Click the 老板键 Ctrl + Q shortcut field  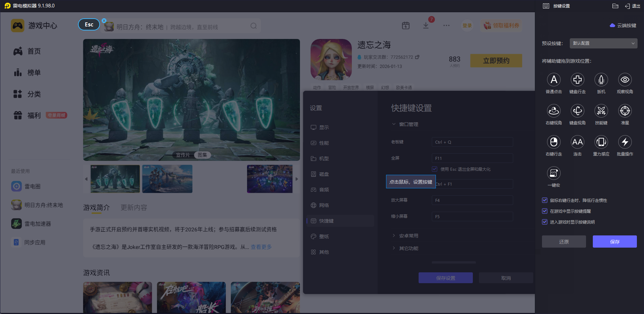pyautogui.click(x=472, y=142)
